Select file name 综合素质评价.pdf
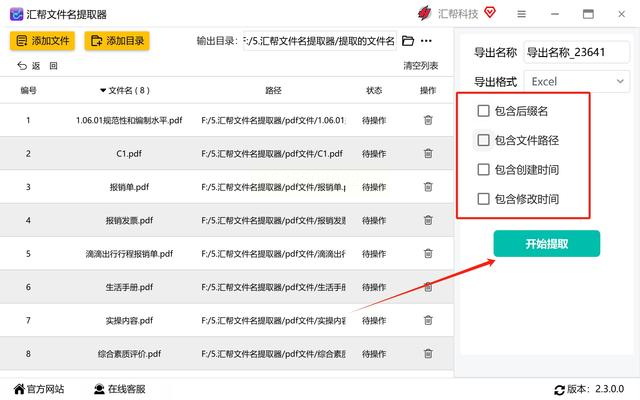The width and height of the screenshot is (640, 400). [x=129, y=353]
